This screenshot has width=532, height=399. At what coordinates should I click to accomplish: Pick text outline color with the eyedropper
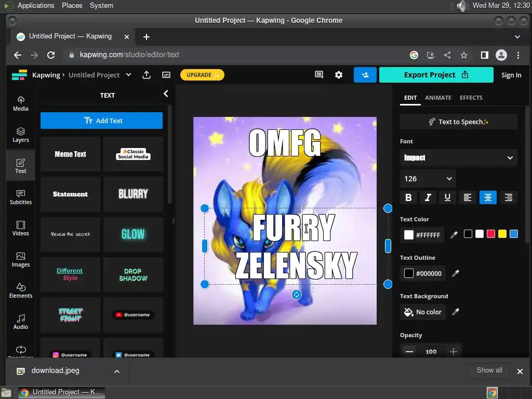click(x=455, y=273)
